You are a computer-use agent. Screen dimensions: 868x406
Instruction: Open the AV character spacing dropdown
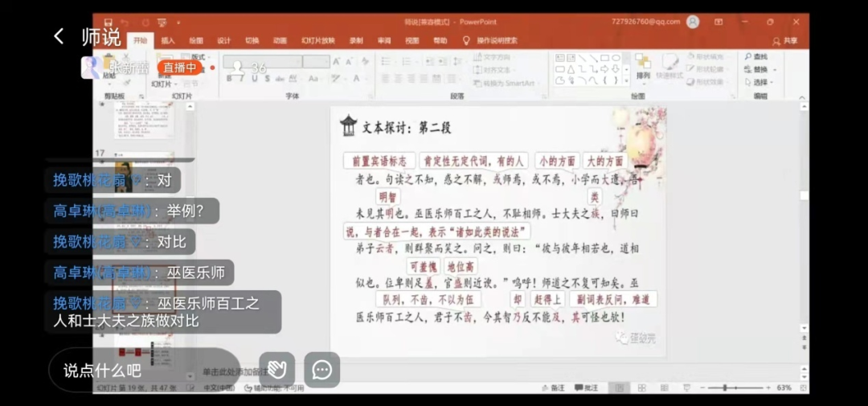(x=294, y=79)
